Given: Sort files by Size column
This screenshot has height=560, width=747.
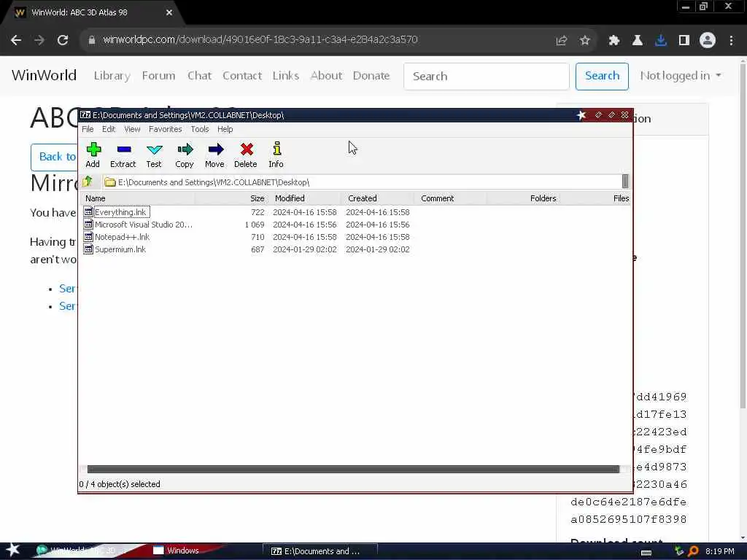Looking at the screenshot, I should click(231, 198).
